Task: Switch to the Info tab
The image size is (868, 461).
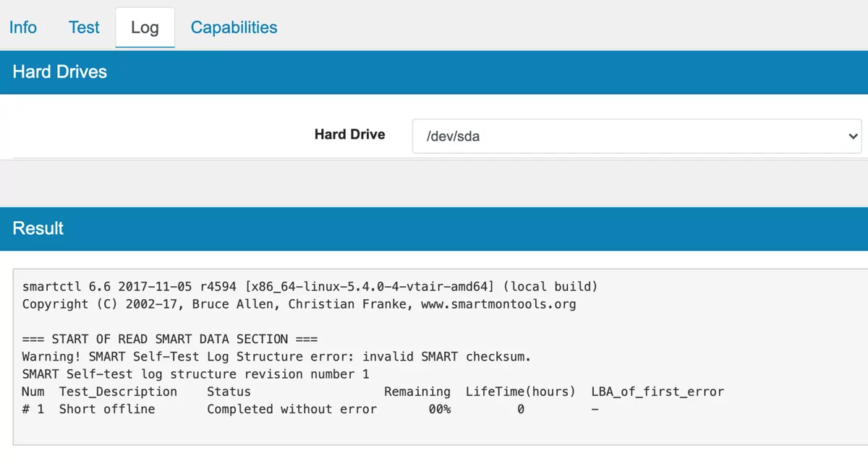Action: pos(23,27)
